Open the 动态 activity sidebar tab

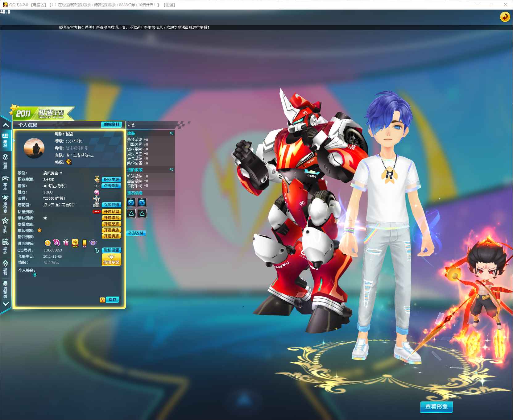(x=5, y=246)
